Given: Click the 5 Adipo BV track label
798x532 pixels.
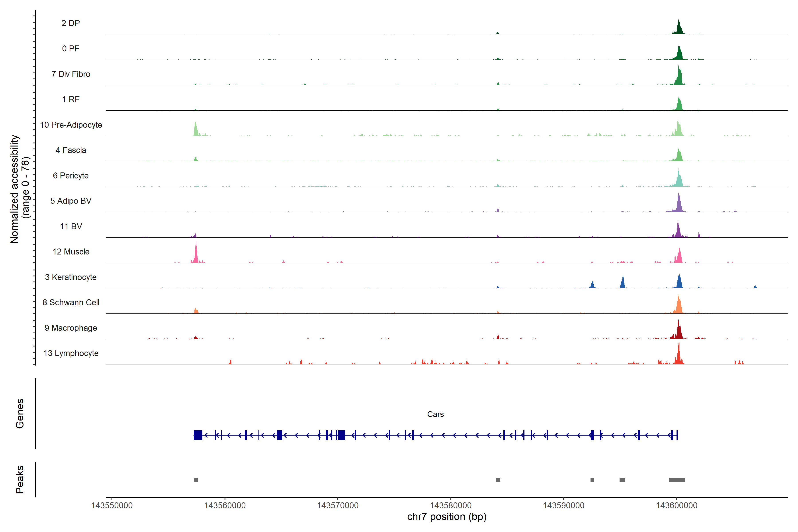Looking at the screenshot, I should pyautogui.click(x=70, y=201).
